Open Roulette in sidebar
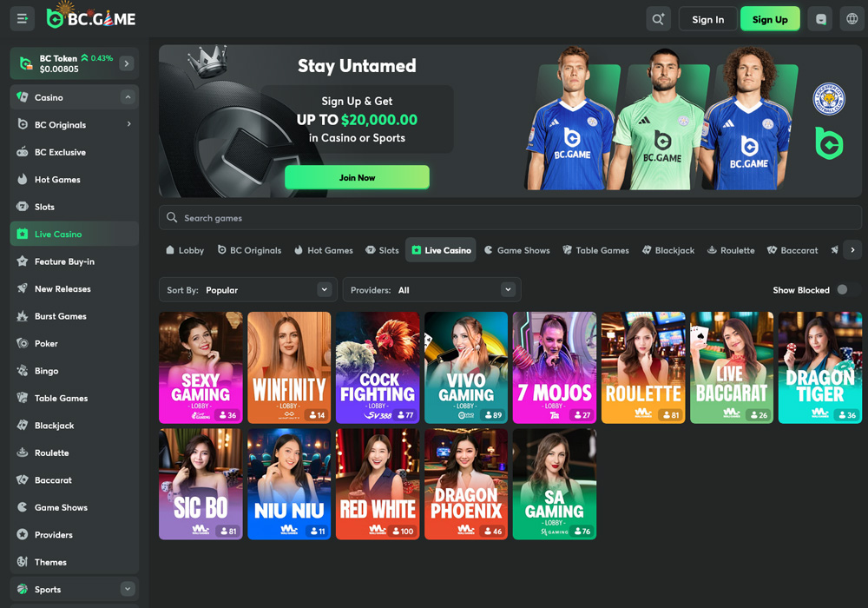Screen dimensions: 868x608 click(x=74, y=453)
